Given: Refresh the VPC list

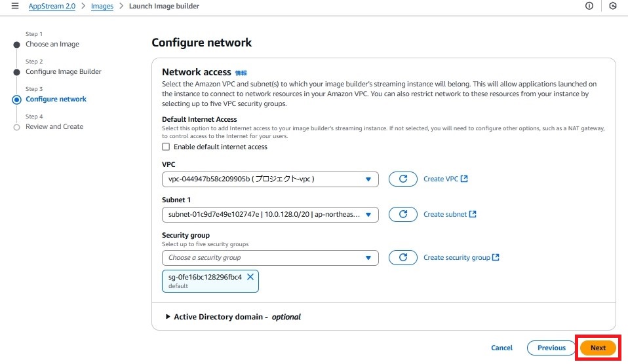Looking at the screenshot, I should tap(403, 179).
